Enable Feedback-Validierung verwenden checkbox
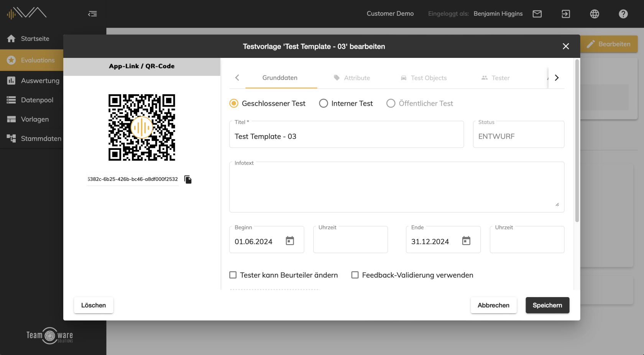644x355 pixels. [x=355, y=275]
